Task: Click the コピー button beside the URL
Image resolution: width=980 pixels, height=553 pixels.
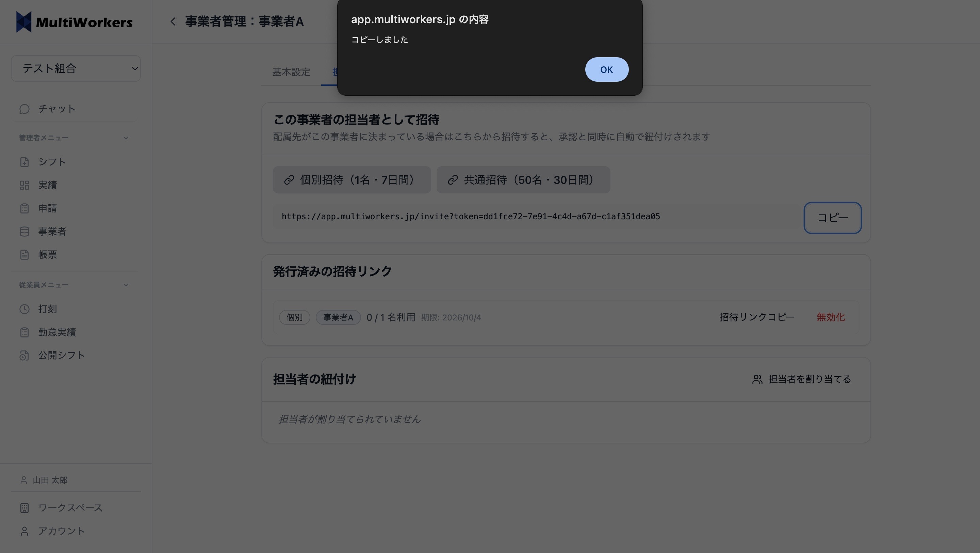Action: pyautogui.click(x=832, y=218)
